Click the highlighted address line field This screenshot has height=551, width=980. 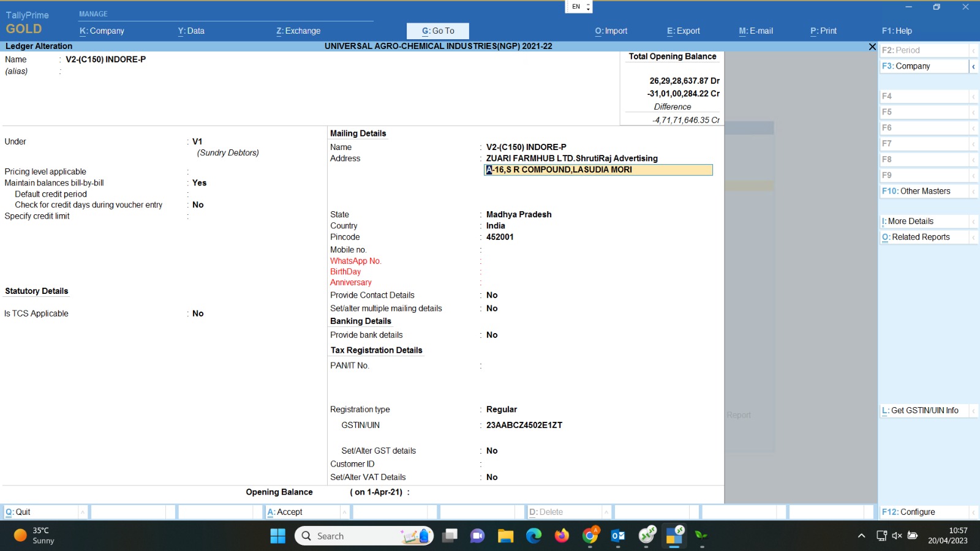pos(598,170)
